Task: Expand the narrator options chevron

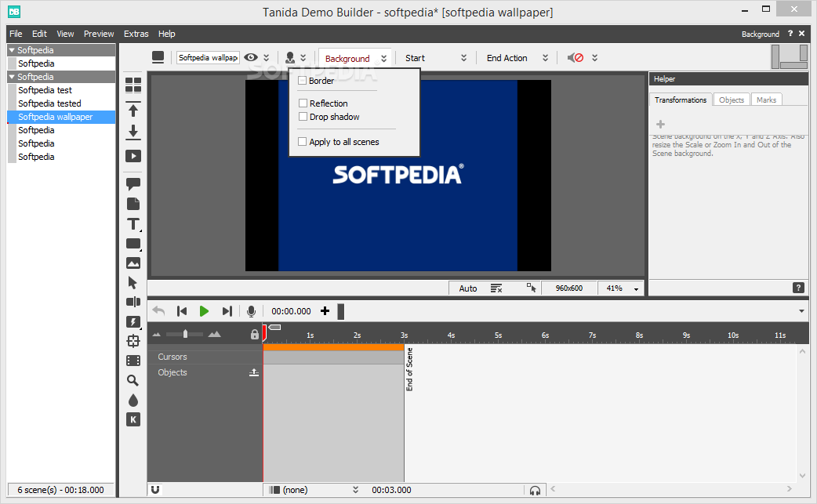Action: pos(303,58)
